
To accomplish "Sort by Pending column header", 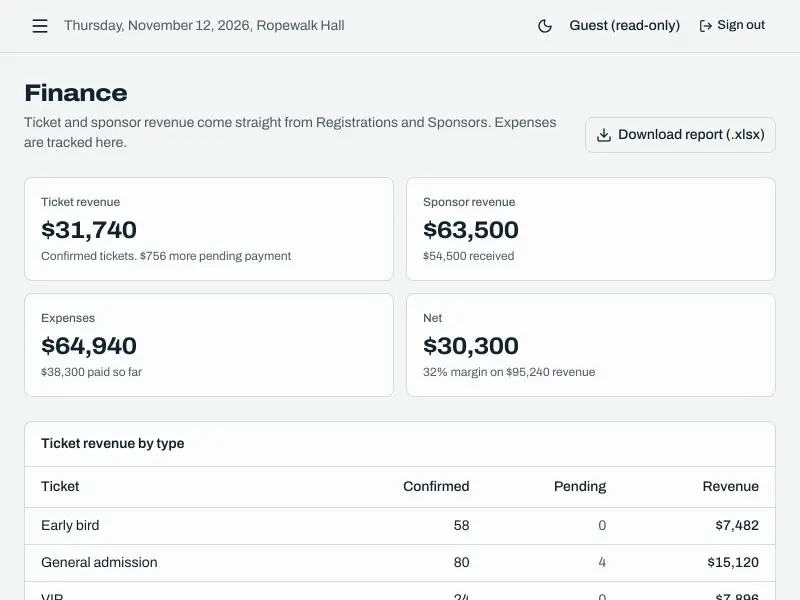I will (x=580, y=486).
